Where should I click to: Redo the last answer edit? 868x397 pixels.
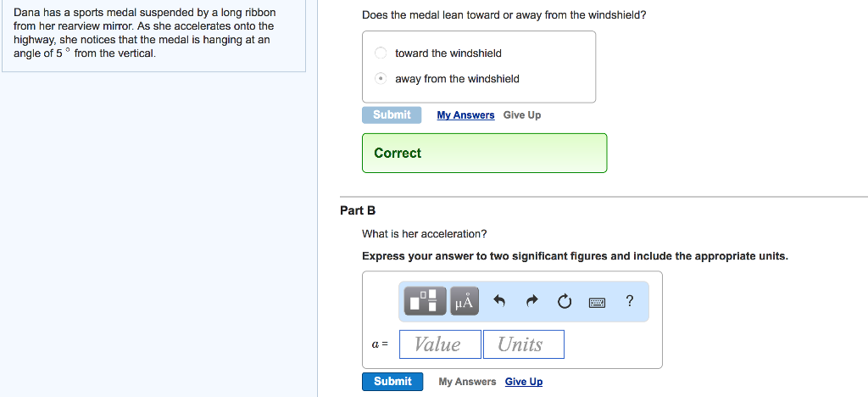coord(532,301)
